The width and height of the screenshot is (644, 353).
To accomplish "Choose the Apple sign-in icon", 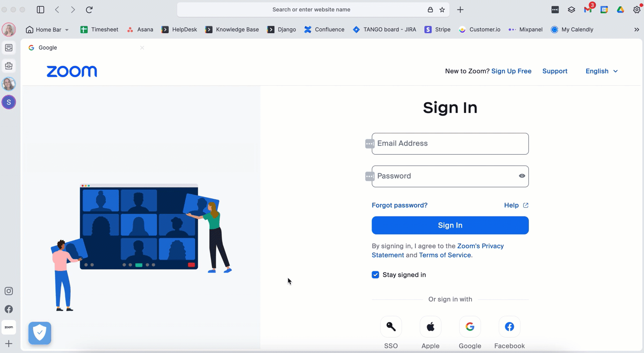I will [x=430, y=327].
